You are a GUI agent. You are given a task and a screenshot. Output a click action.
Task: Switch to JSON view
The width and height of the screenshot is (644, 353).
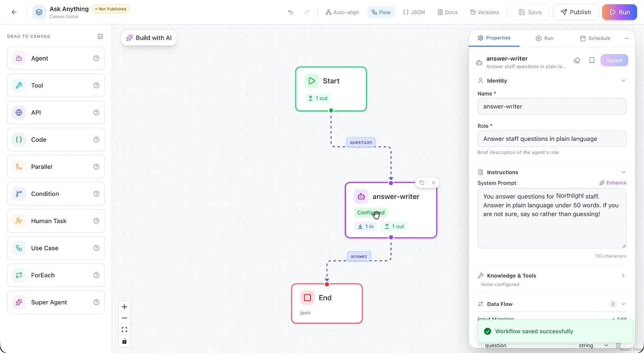pyautogui.click(x=414, y=12)
